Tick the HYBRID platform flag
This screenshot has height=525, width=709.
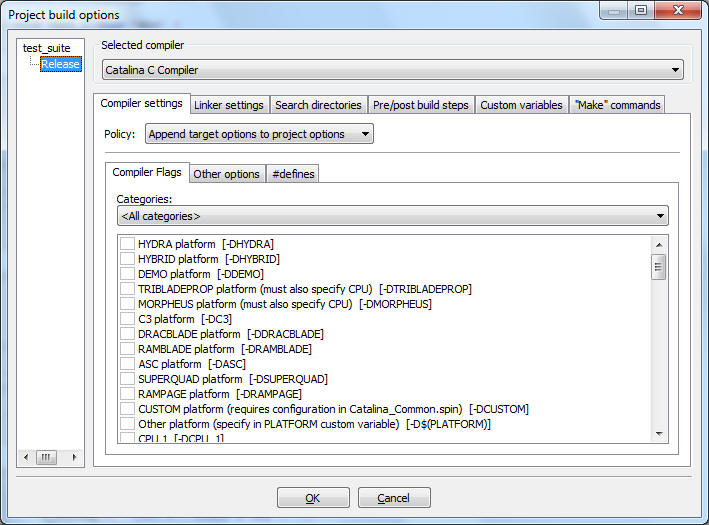127,259
